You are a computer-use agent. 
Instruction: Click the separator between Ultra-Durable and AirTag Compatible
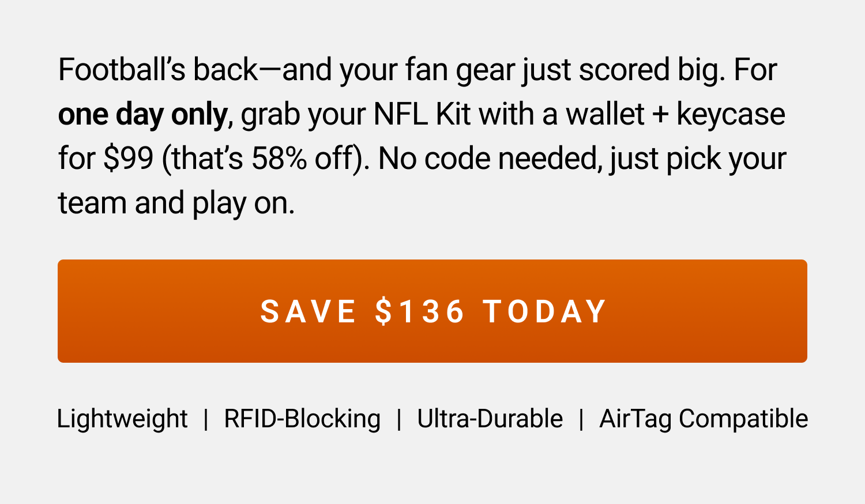[x=580, y=419]
